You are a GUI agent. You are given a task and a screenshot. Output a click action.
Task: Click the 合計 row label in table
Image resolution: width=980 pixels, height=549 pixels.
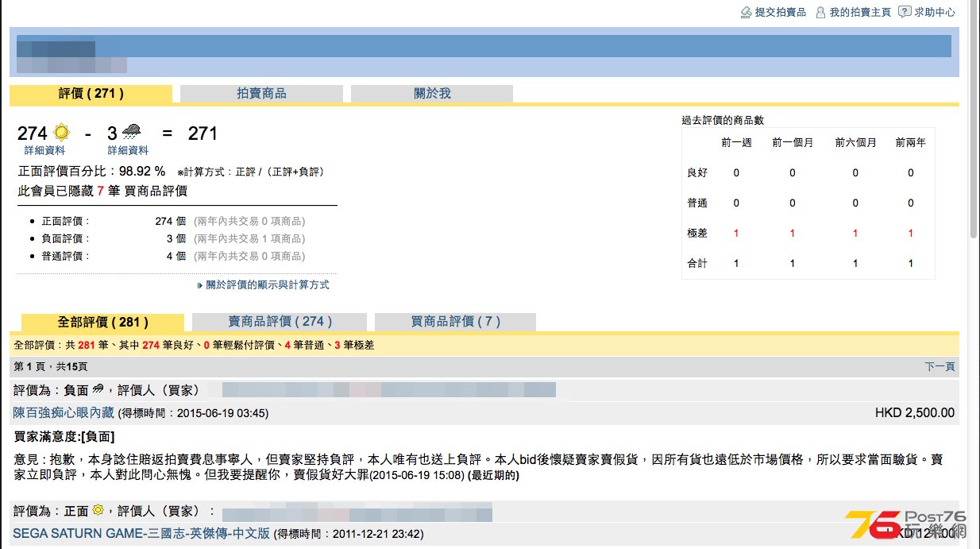(697, 263)
